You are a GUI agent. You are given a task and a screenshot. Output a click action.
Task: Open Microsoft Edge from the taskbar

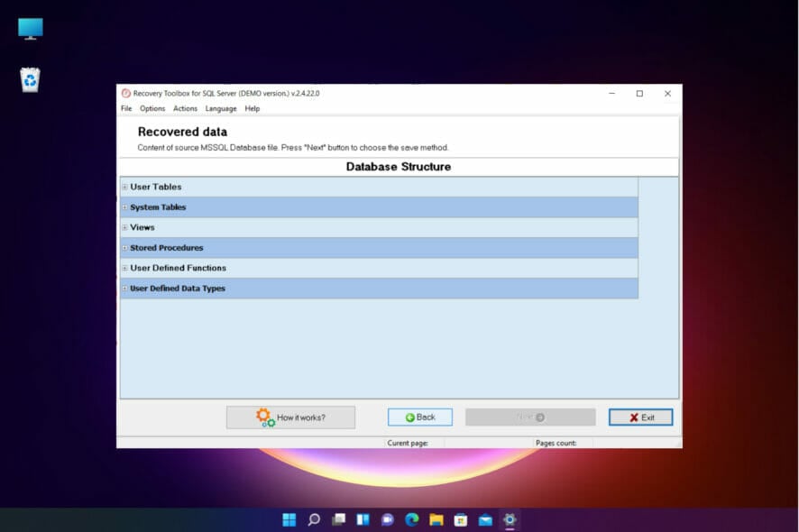click(x=412, y=519)
